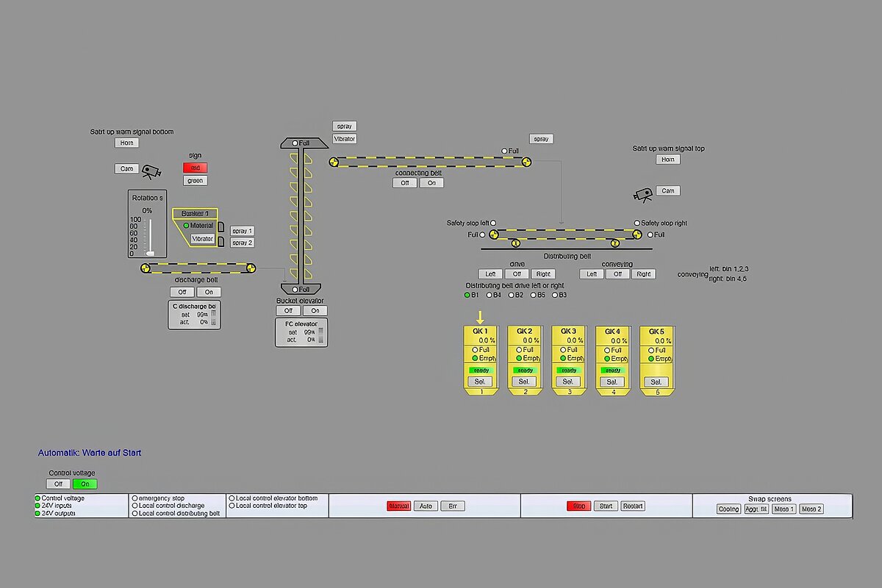
Task: Open the Mess 1 snap screen
Action: pyautogui.click(x=784, y=509)
